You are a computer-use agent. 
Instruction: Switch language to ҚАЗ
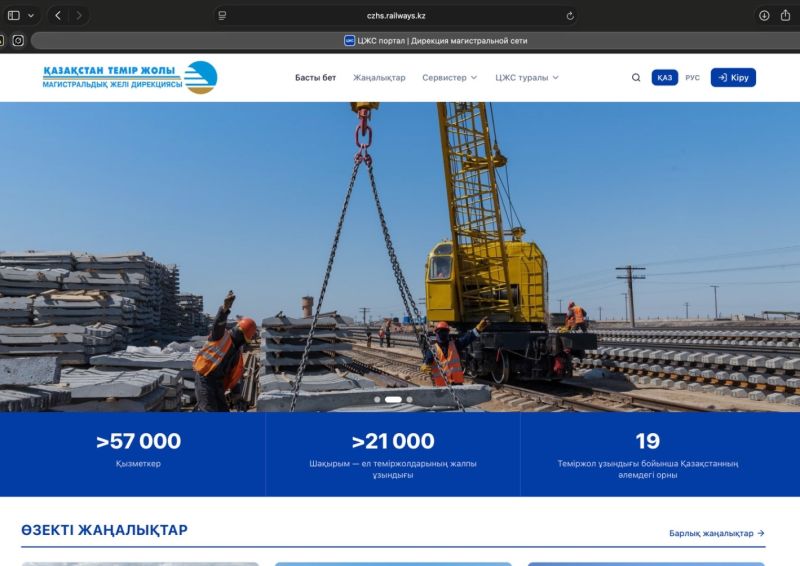pyautogui.click(x=664, y=78)
